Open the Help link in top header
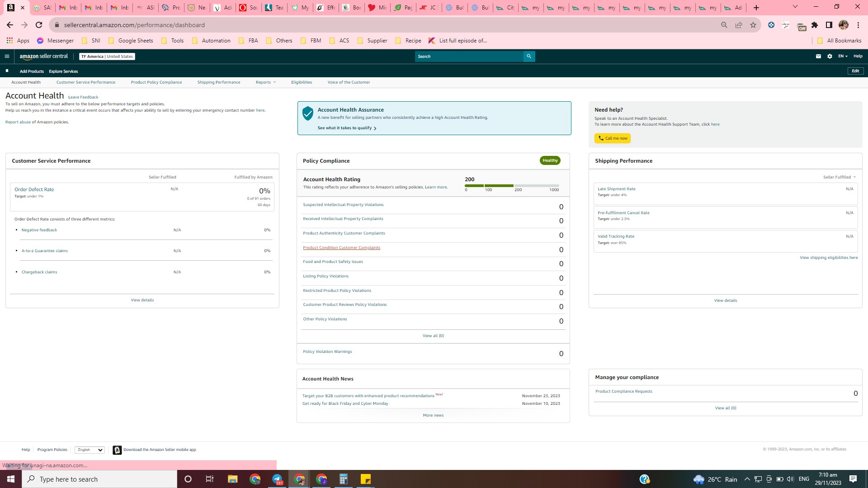The image size is (868, 488). pyautogui.click(x=858, y=56)
